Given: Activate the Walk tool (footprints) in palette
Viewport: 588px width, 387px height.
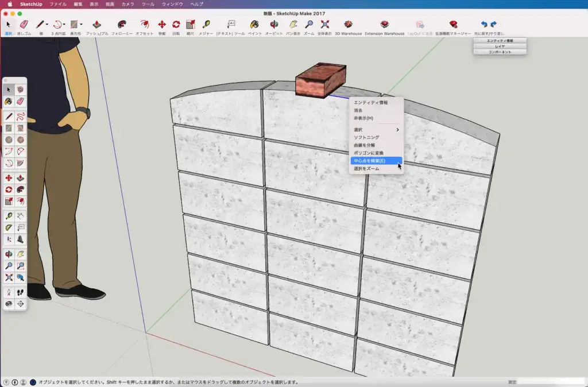Looking at the screenshot, I should tap(20, 292).
